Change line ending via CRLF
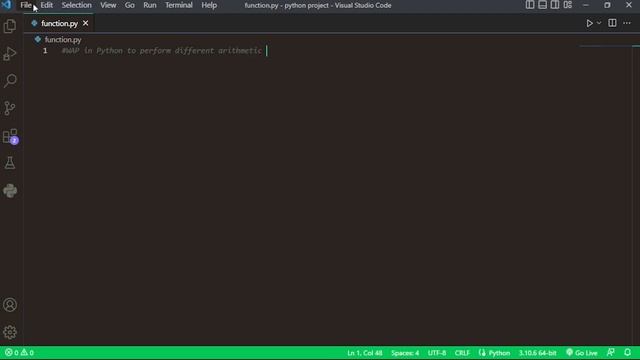 click(x=462, y=353)
